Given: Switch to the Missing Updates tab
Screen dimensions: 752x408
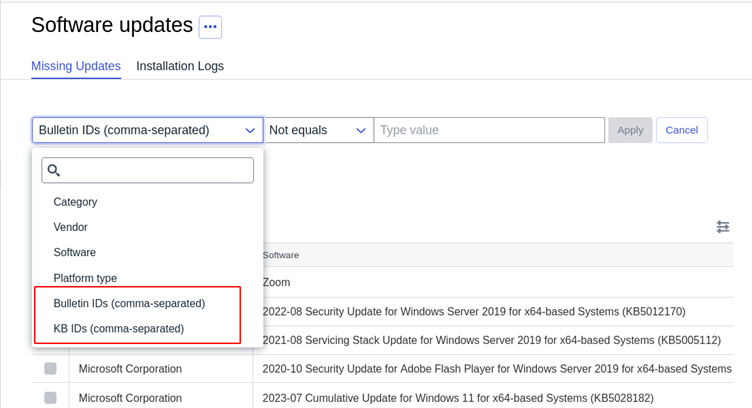Looking at the screenshot, I should coord(76,66).
